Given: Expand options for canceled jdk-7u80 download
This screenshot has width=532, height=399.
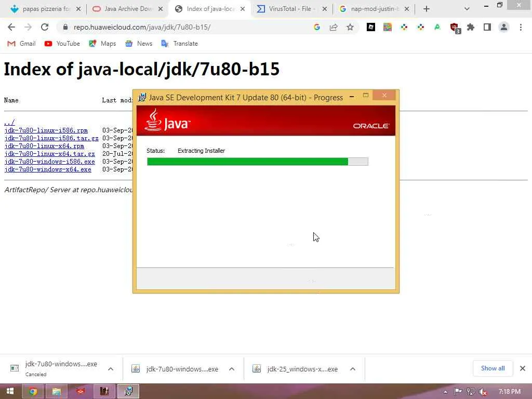Looking at the screenshot, I should 111,369.
